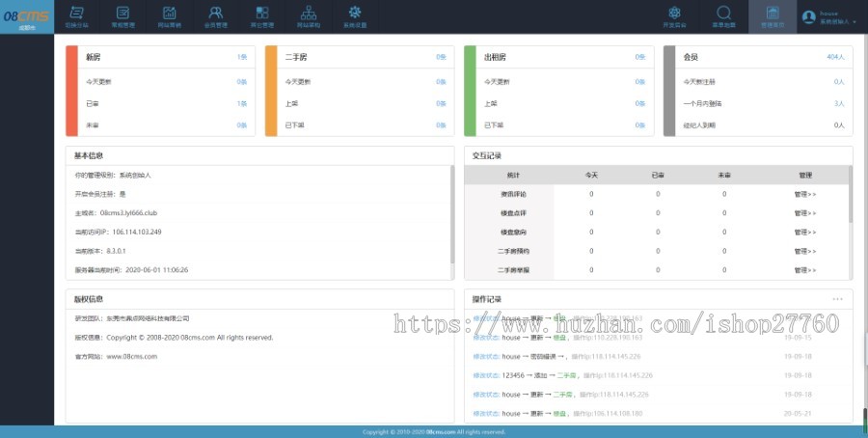Click 新房 total count 1条
The image size is (868, 438).
[242, 57]
